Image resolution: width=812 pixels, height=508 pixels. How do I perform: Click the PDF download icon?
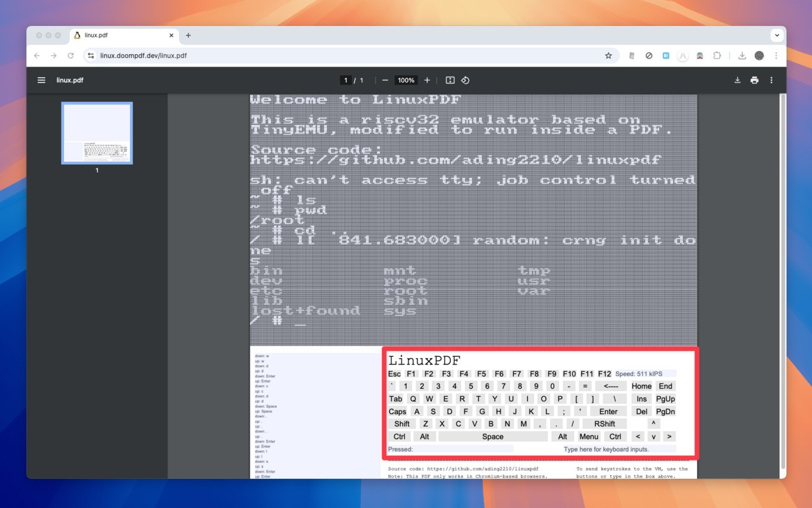pyautogui.click(x=737, y=81)
